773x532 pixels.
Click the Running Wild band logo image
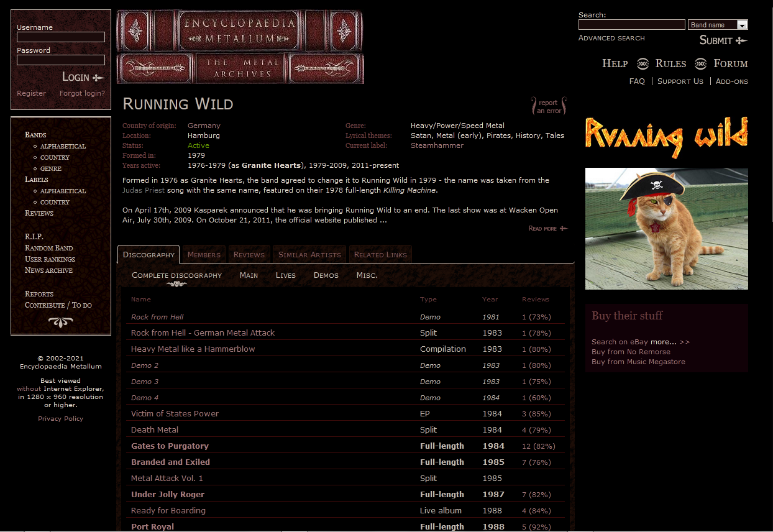[x=666, y=137]
